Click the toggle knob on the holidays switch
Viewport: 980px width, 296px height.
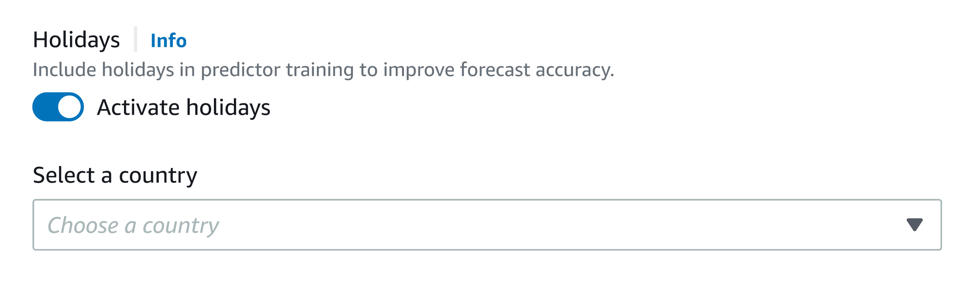coord(70,106)
